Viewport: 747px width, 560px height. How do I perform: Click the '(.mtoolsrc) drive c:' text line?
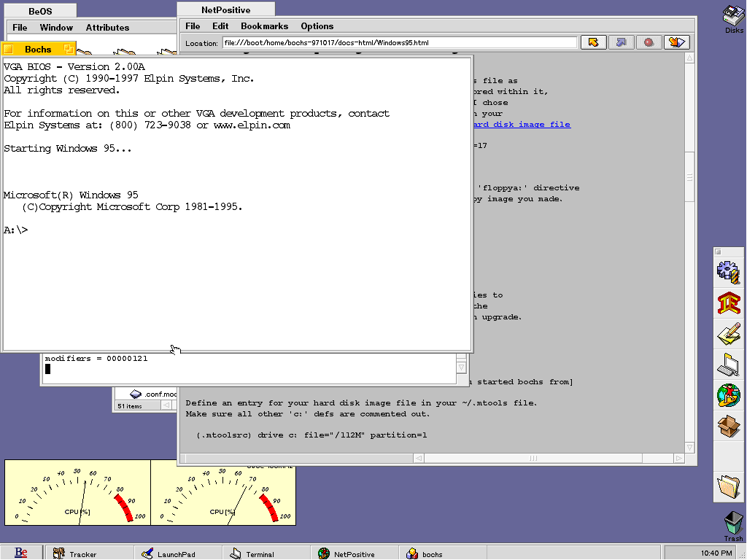(x=311, y=435)
